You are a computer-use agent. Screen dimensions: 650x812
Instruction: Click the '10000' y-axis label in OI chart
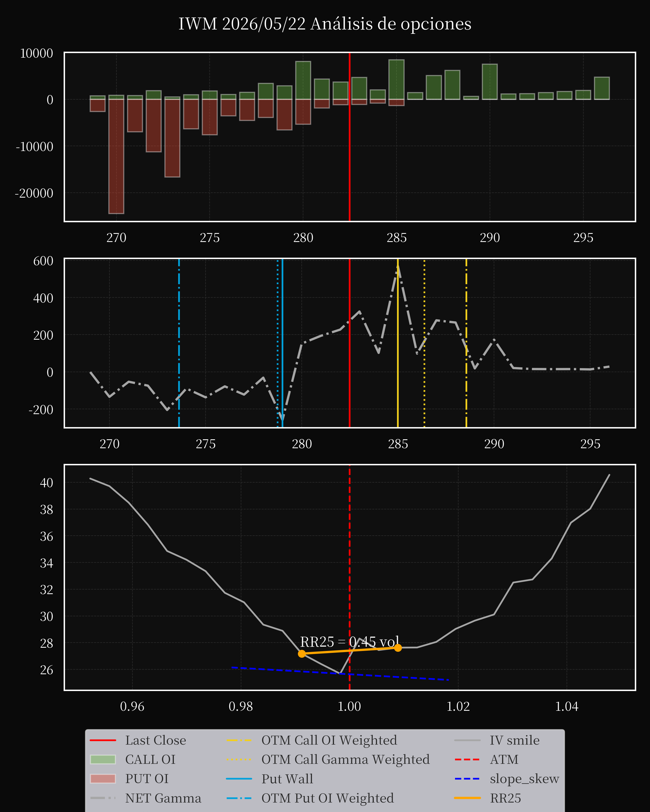37,54
